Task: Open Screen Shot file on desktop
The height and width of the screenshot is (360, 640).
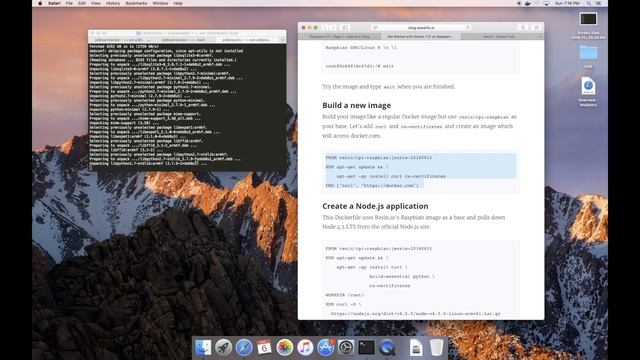Action: pos(588,26)
